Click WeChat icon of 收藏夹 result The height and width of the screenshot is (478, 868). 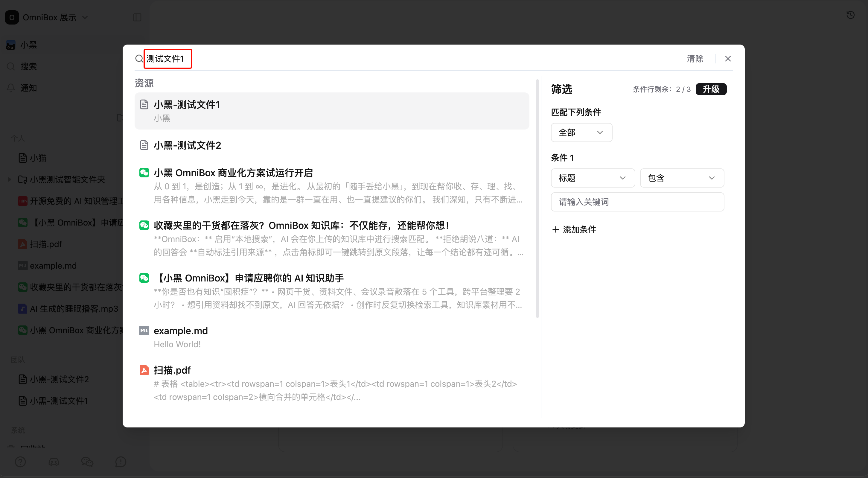[144, 225]
